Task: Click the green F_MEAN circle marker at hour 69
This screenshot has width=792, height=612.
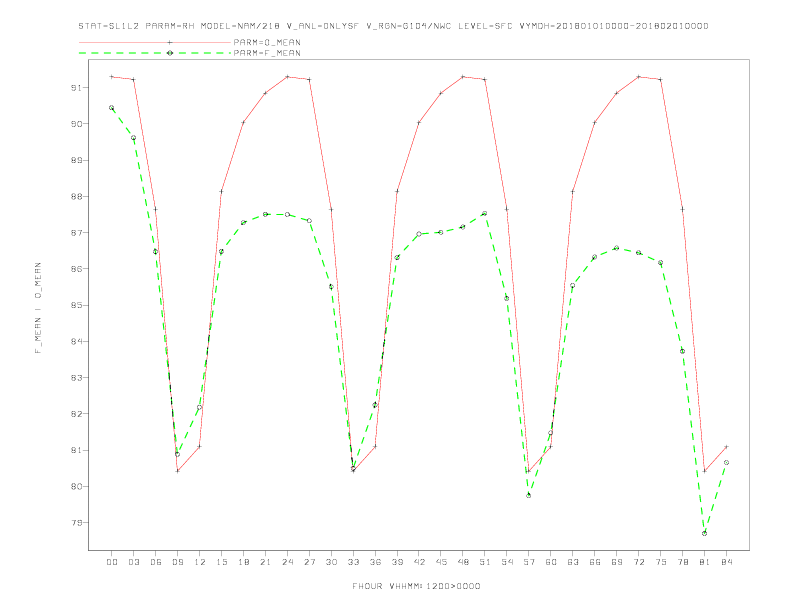Action: (x=617, y=248)
